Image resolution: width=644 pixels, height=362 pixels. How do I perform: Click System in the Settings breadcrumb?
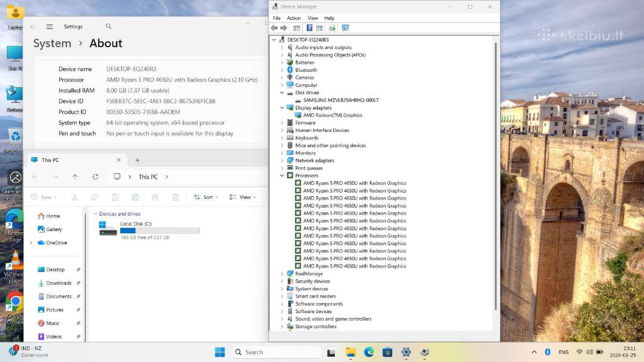[x=52, y=43]
